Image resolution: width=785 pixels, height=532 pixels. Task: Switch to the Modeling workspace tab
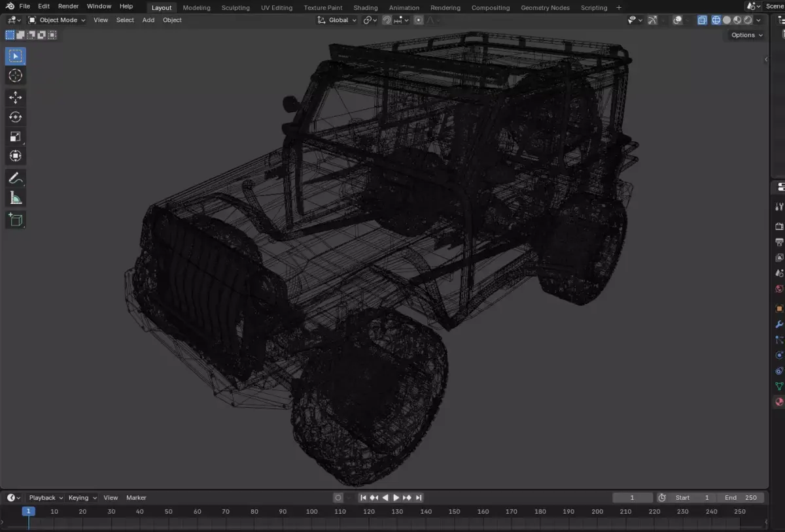(196, 8)
